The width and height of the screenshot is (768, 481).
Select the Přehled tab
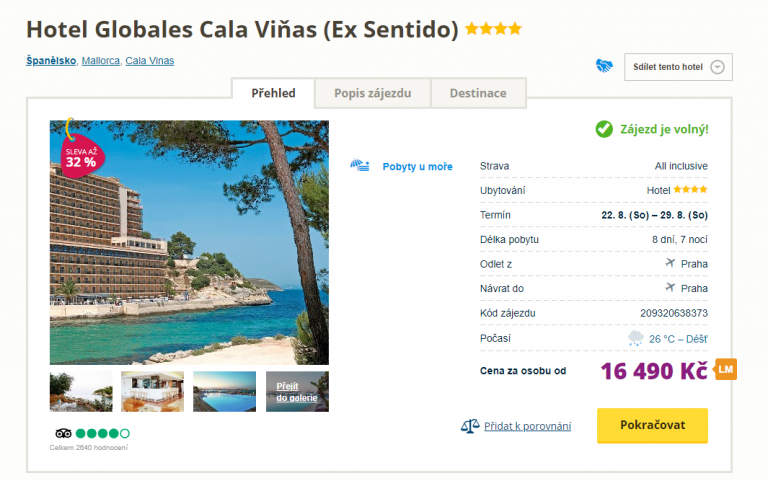coord(272,93)
